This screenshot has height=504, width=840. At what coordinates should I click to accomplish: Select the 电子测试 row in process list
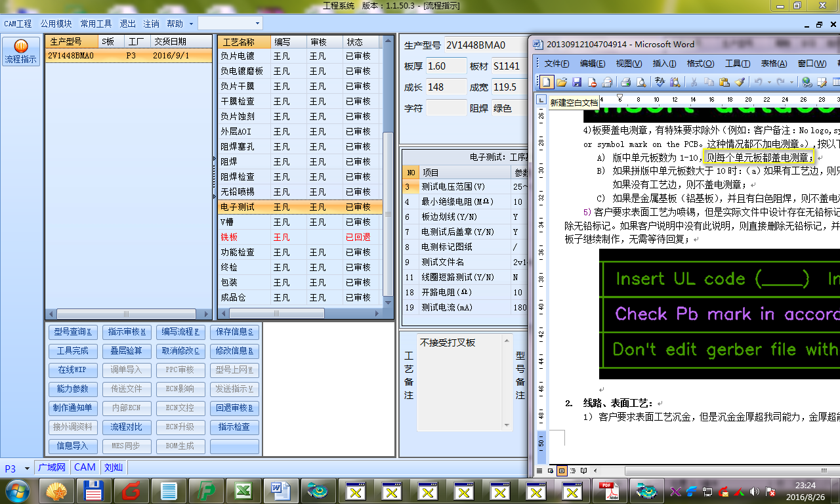(x=300, y=207)
